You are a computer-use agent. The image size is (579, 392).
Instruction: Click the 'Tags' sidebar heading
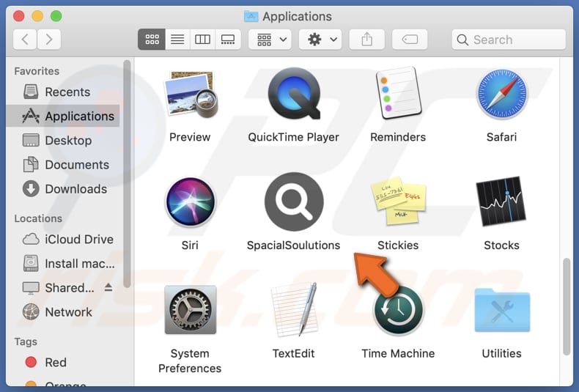(26, 341)
